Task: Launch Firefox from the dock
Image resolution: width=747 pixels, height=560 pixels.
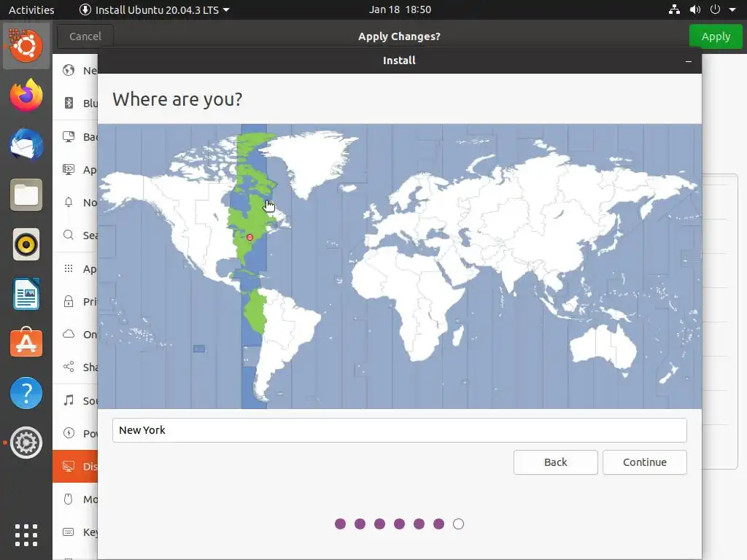Action: point(26,96)
